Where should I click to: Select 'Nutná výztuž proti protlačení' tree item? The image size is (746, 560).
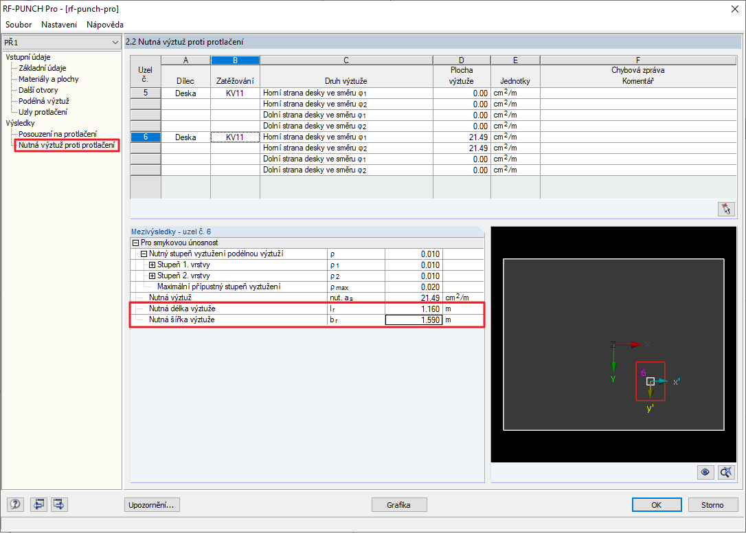(67, 145)
